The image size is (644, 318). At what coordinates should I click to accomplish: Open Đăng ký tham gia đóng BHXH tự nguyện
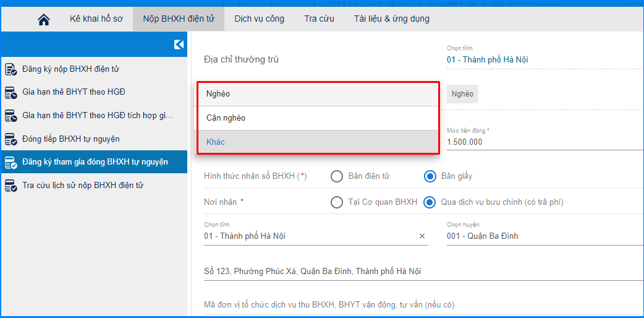point(95,162)
